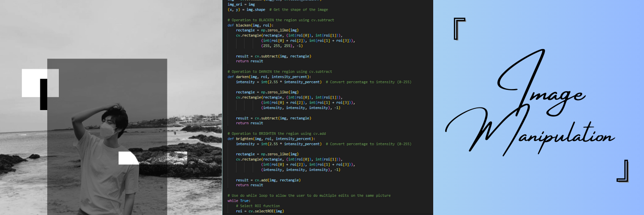Click the "roi = cv.selectROI(img)" line
The image size is (644, 215).
pyautogui.click(x=260, y=211)
